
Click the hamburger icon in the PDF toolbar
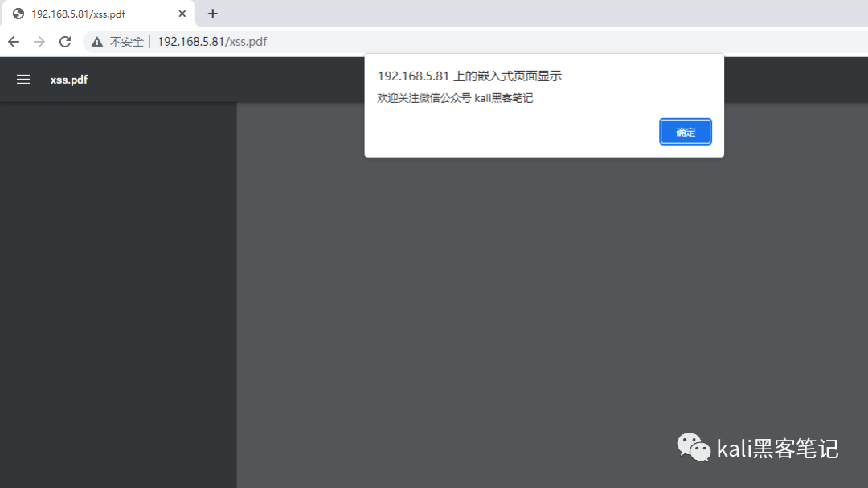pyautogui.click(x=23, y=79)
